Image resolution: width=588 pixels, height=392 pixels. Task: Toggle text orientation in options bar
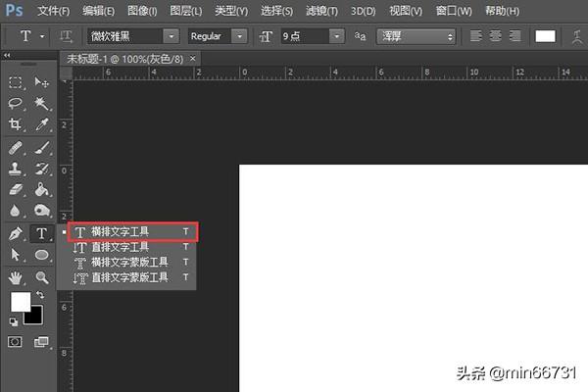[x=66, y=36]
